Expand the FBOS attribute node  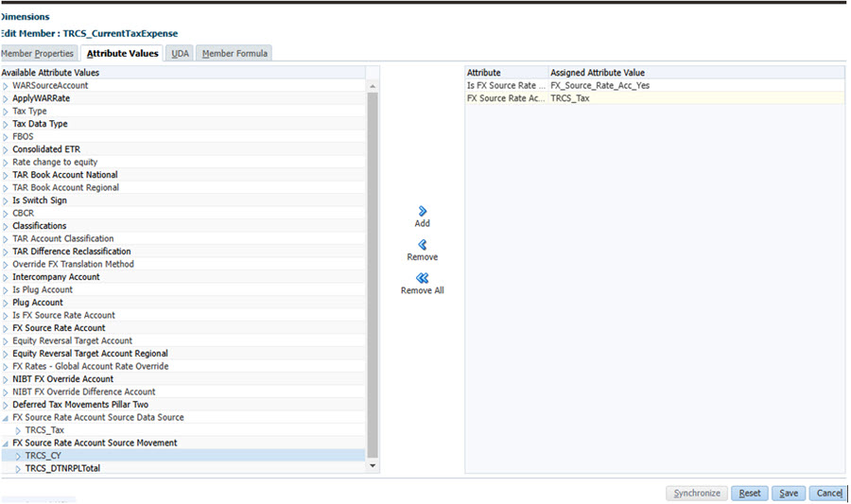click(6, 137)
